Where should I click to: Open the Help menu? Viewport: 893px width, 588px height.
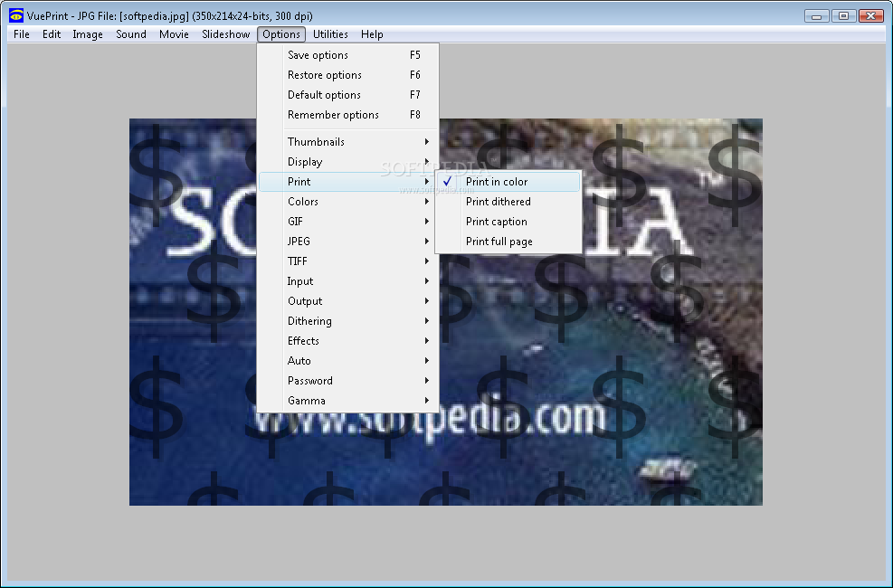pos(372,34)
